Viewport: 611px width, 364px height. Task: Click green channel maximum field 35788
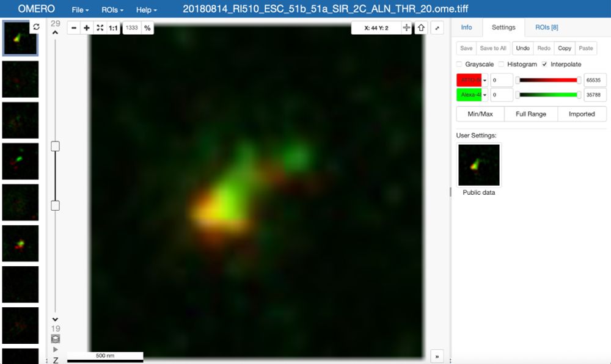[x=595, y=95]
